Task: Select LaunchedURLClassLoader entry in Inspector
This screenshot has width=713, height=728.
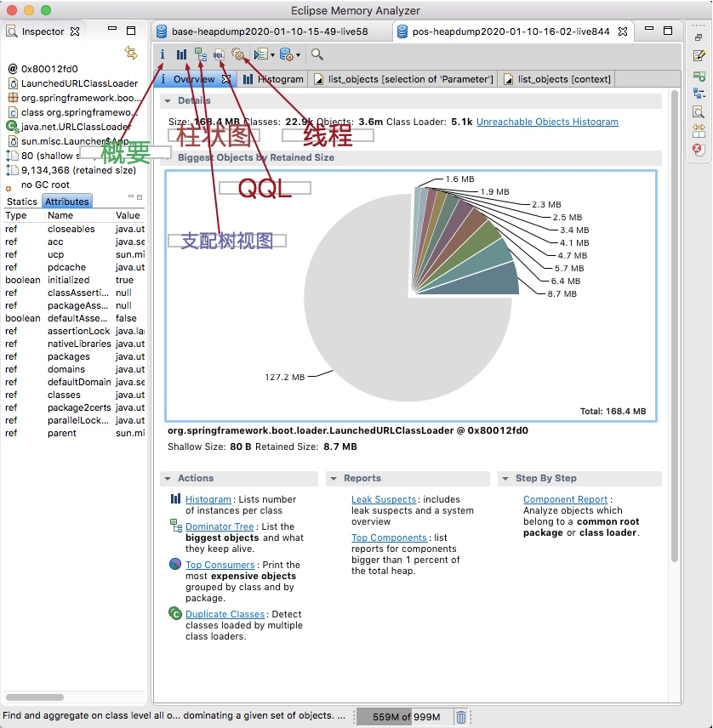Action: [x=73, y=83]
